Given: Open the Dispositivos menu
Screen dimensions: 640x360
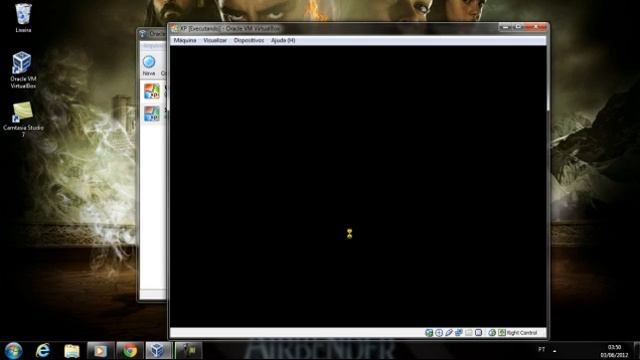Looking at the screenshot, I should point(249,40).
